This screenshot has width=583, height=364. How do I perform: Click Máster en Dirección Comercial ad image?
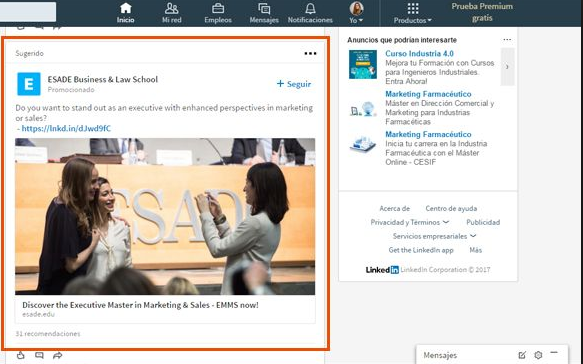coord(363,109)
